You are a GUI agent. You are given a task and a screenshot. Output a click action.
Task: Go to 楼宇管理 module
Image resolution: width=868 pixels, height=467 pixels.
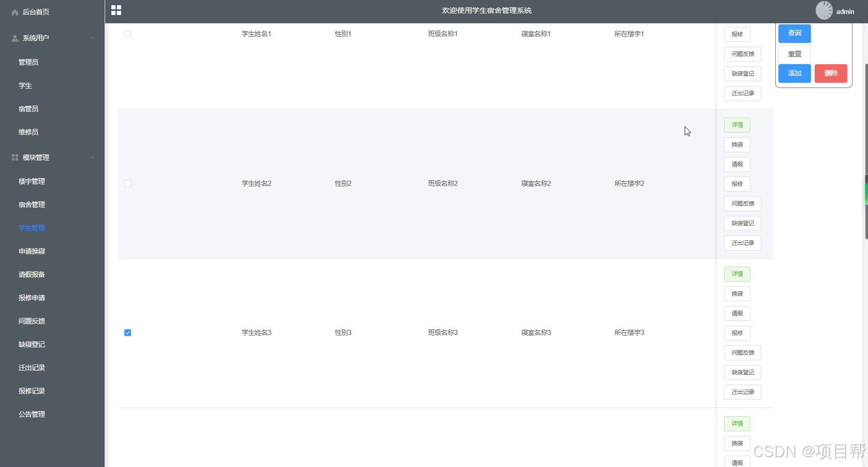click(x=32, y=181)
